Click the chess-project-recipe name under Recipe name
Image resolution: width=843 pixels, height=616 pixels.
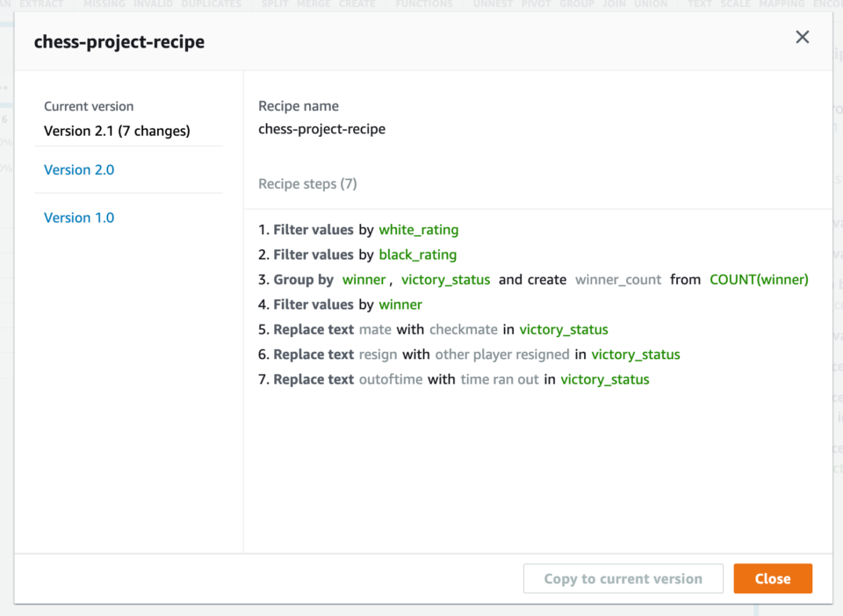[321, 129]
